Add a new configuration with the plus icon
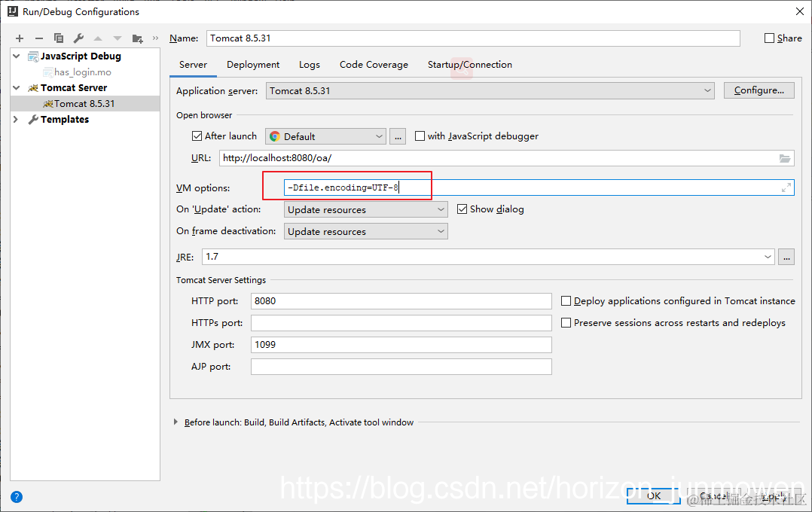The height and width of the screenshot is (512, 812). [20, 38]
